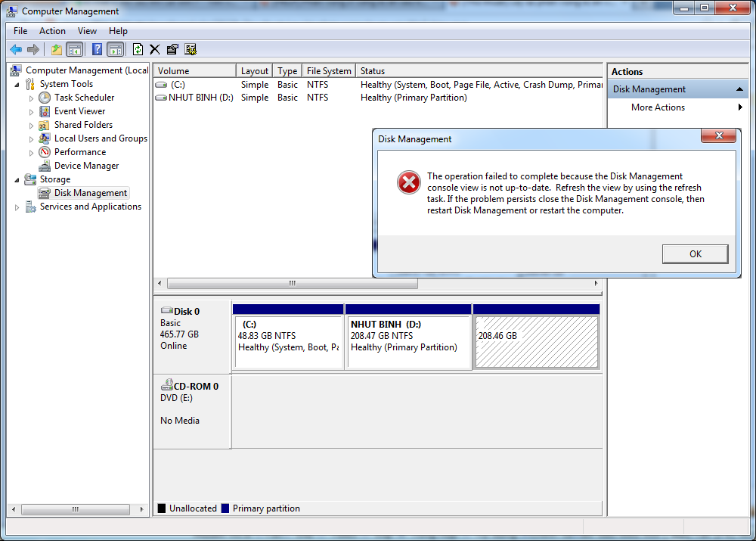This screenshot has height=541, width=756.
Task: Open Properties from the toolbar icon
Action: (x=172, y=50)
